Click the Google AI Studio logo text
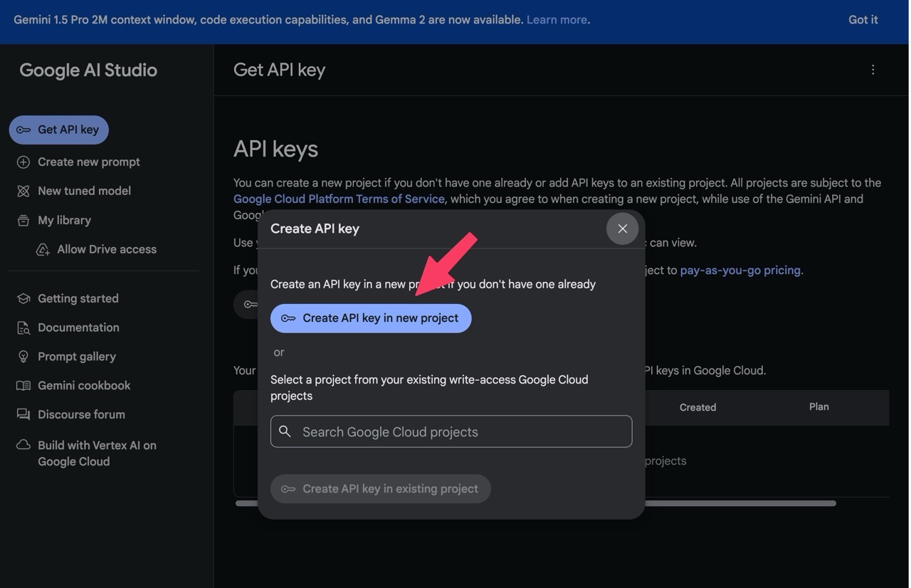 click(88, 70)
